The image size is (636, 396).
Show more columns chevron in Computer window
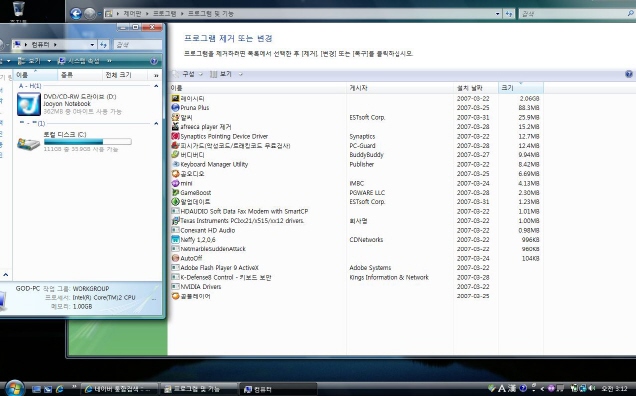click(x=156, y=75)
